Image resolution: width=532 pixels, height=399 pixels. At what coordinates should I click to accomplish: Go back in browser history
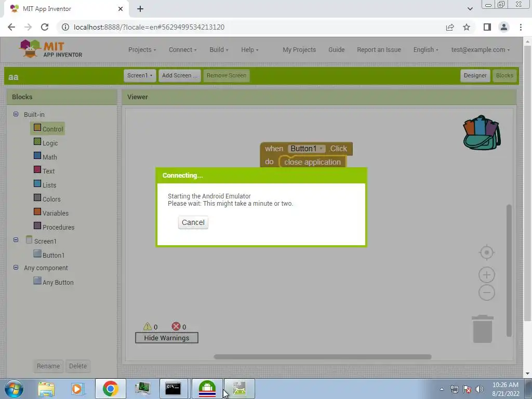pos(11,27)
